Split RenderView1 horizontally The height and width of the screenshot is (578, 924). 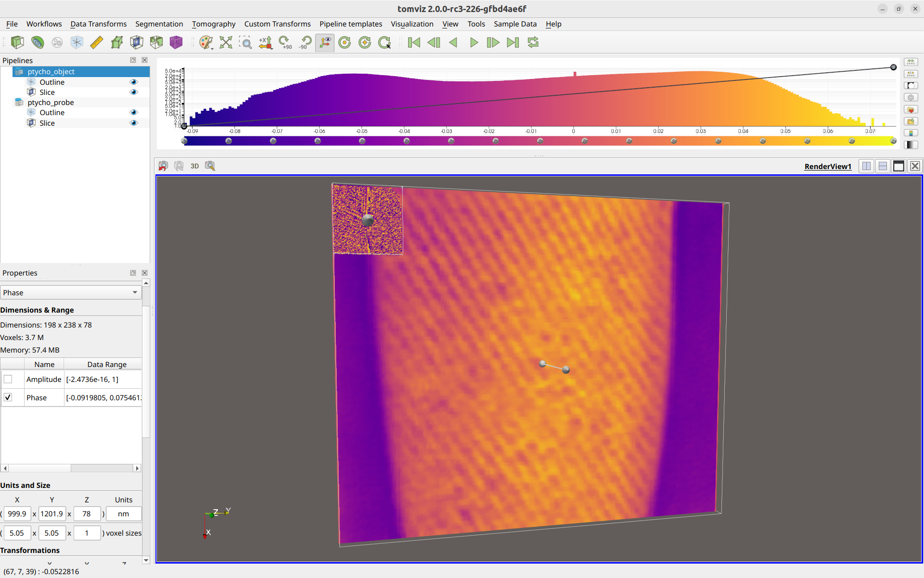click(x=867, y=166)
